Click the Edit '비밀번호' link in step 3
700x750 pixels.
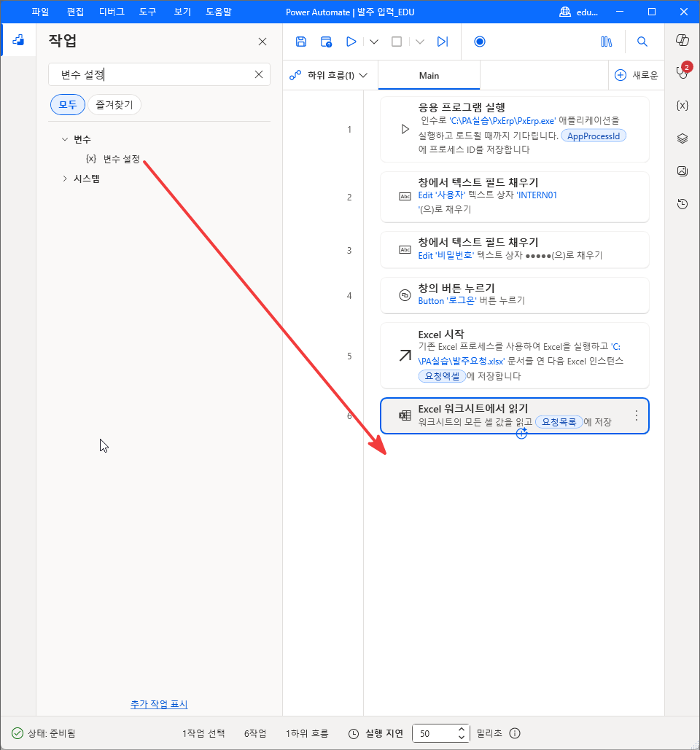point(446,255)
